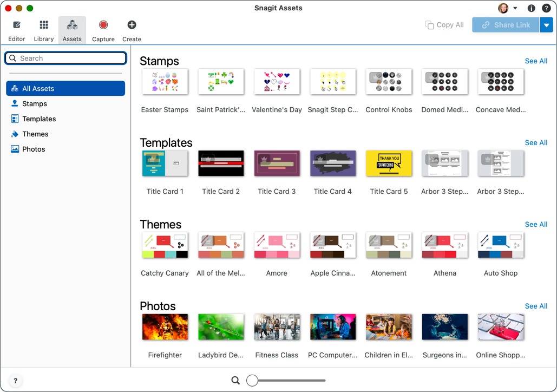Click See All next to Stamps
Viewport: 557px width, 392px height.
(x=536, y=61)
